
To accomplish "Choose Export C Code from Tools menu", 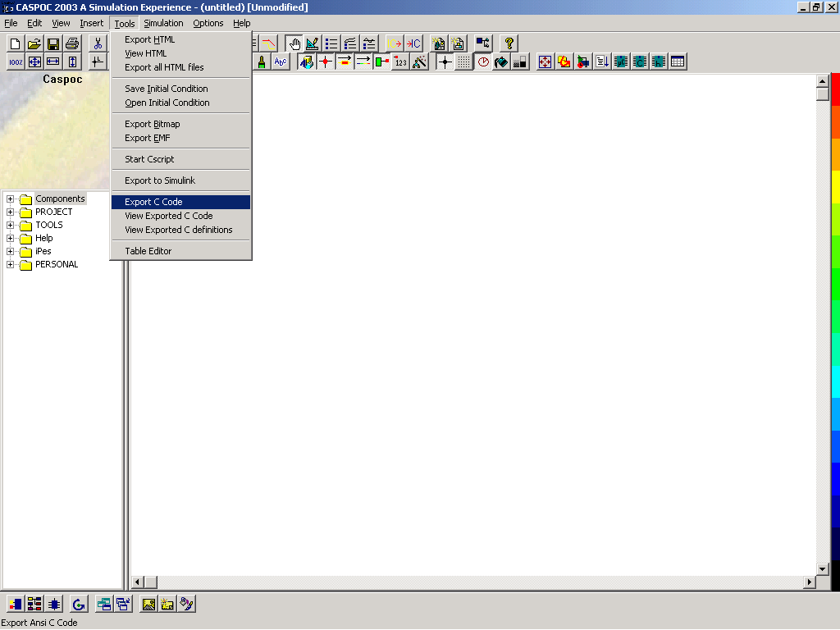I will point(181,202).
